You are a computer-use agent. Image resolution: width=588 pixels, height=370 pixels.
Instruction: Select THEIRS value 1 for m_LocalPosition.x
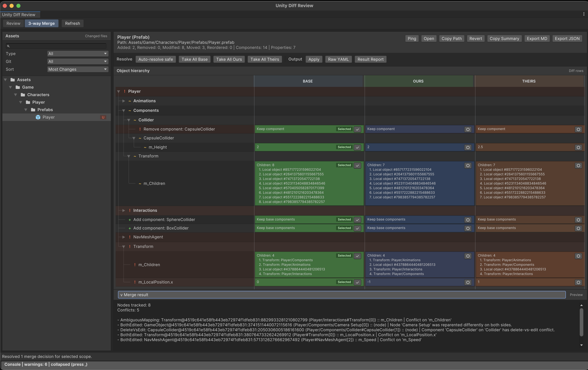click(x=578, y=282)
